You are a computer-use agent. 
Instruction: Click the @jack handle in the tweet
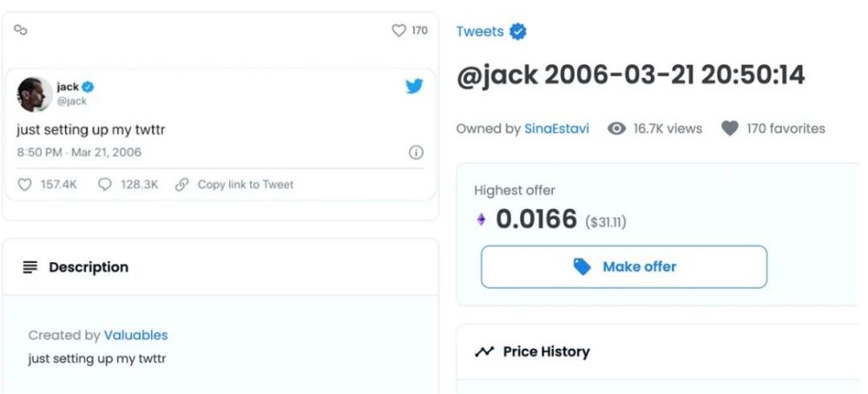pos(71,101)
